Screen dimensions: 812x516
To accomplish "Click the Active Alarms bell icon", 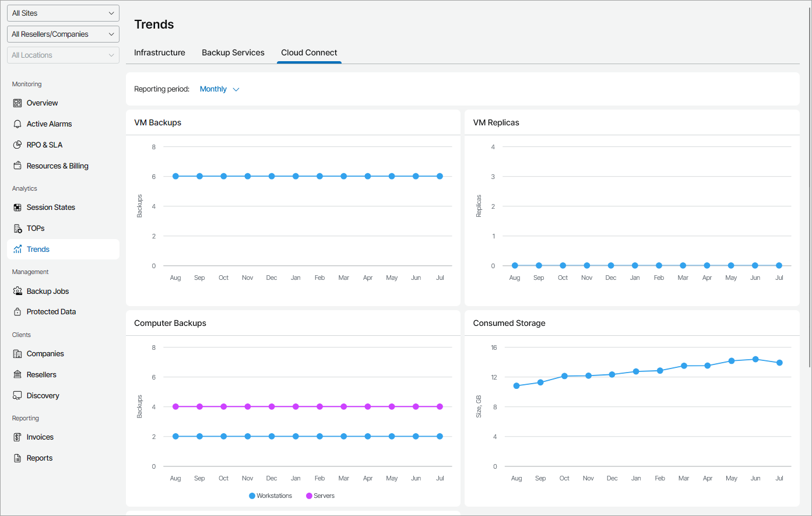I will point(17,124).
